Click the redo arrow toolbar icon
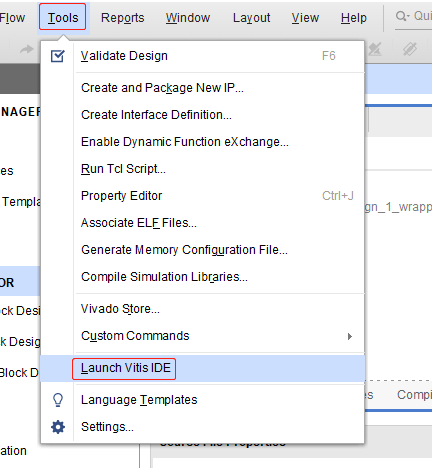Viewport: 432px width, 468px height. (x=27, y=49)
